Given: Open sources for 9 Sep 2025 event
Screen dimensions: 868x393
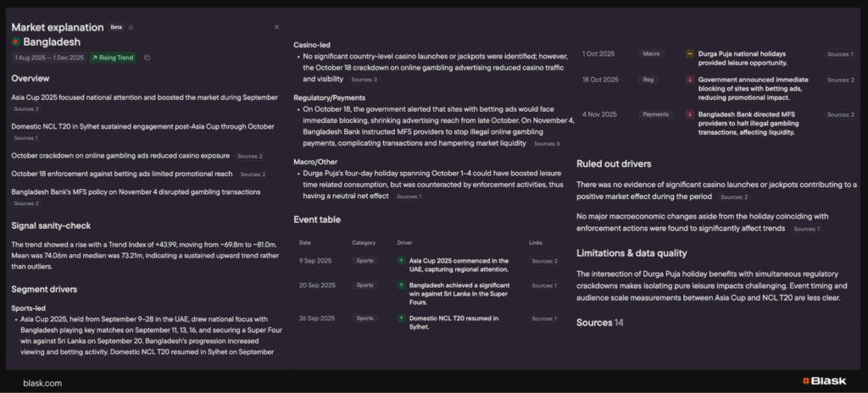Looking at the screenshot, I should (544, 261).
